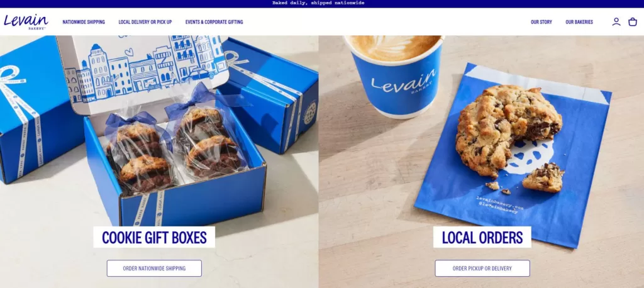This screenshot has height=288, width=644.
Task: Click the Order Pickup or Delivery button
Action: [482, 269]
